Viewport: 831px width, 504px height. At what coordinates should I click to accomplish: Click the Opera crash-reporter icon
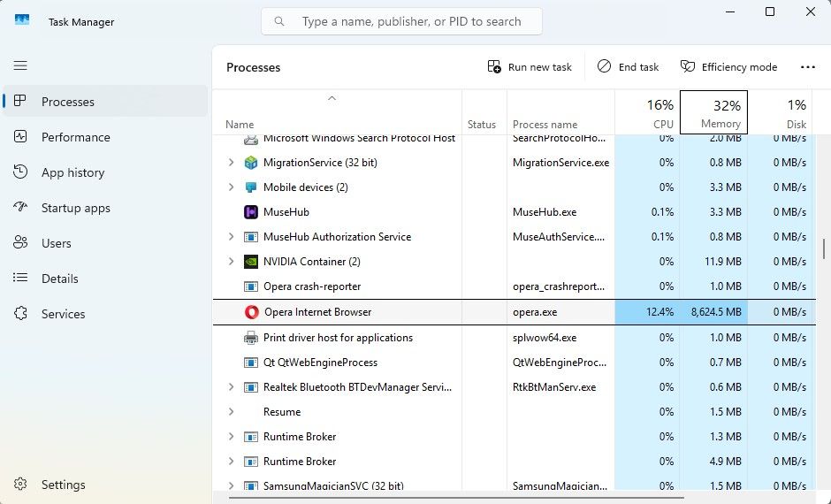[x=251, y=286]
